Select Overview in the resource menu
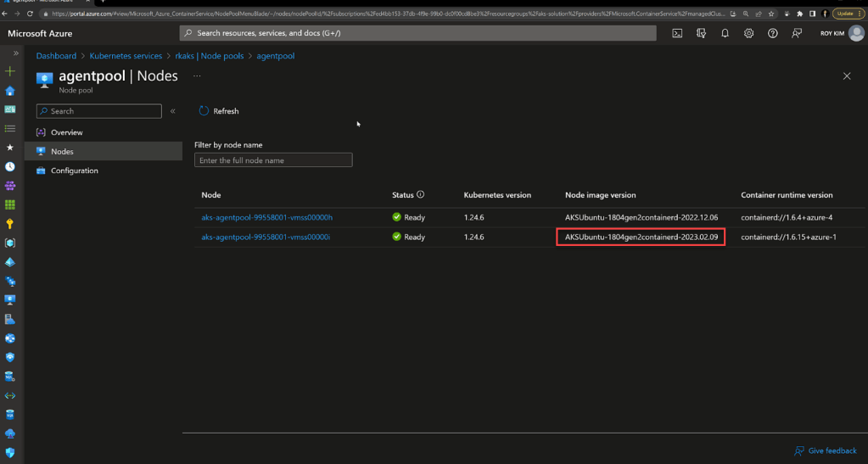The height and width of the screenshot is (464, 868). [66, 132]
